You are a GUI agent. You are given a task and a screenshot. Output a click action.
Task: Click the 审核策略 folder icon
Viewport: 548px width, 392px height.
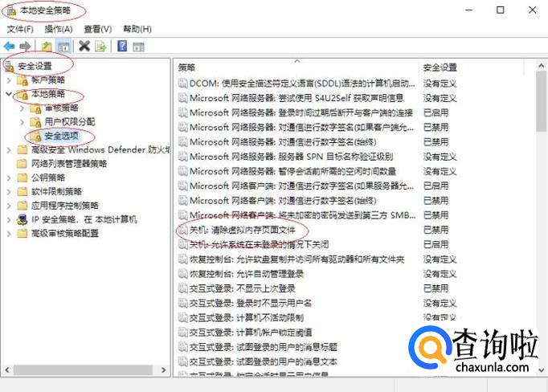[35, 108]
